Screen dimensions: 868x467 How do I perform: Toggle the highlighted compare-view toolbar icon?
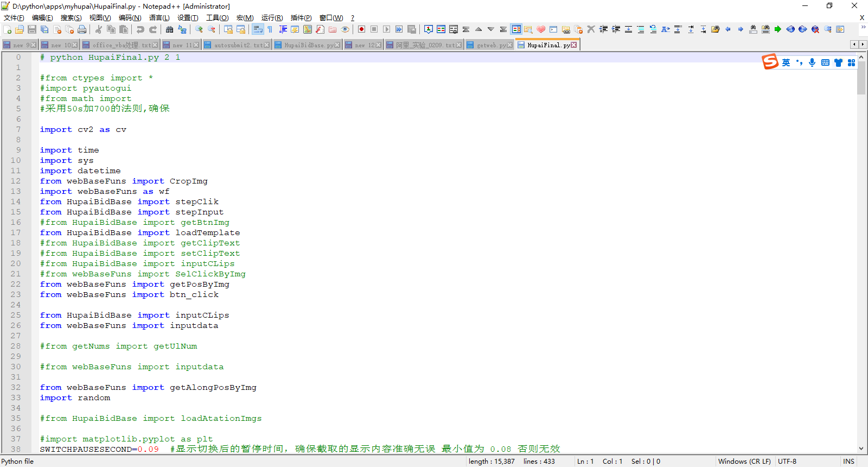tap(516, 29)
